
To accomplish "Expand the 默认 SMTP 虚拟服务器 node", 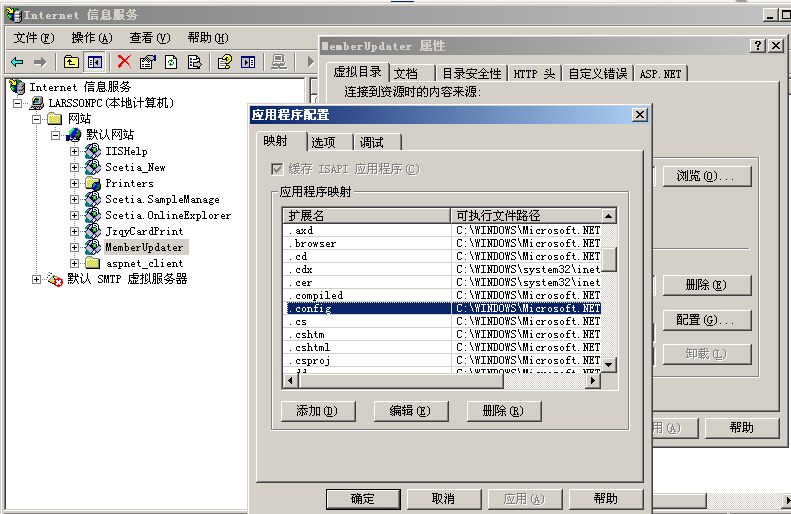I will 37,279.
